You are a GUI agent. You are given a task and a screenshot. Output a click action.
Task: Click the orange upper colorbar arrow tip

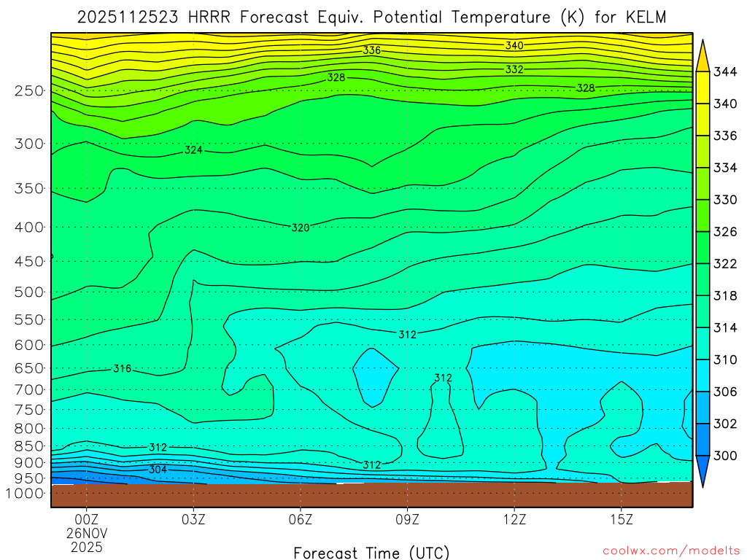703,55
